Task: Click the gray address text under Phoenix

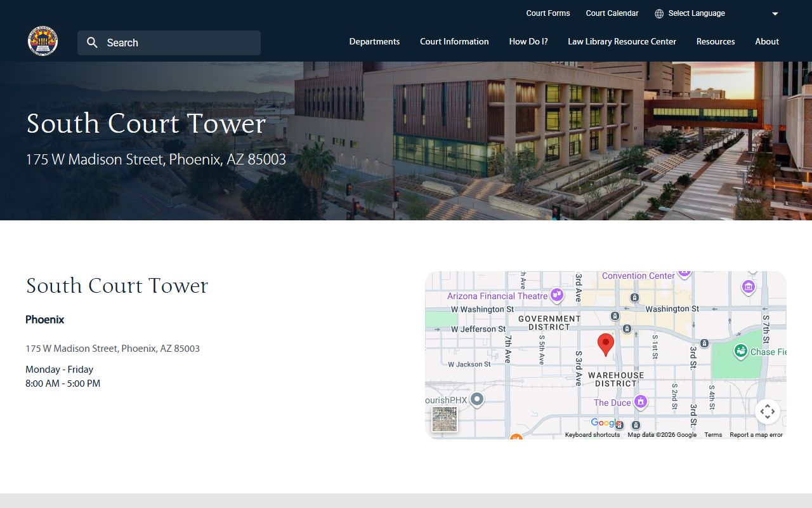Action: click(x=113, y=349)
